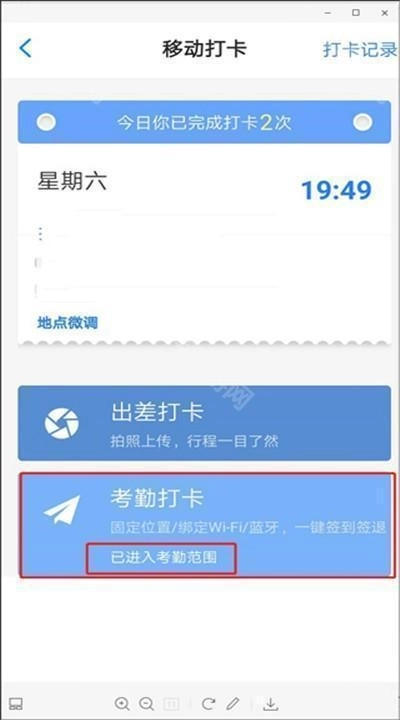The image size is (400, 720).
Task: Go back using the blue back arrow
Action: tap(25, 48)
